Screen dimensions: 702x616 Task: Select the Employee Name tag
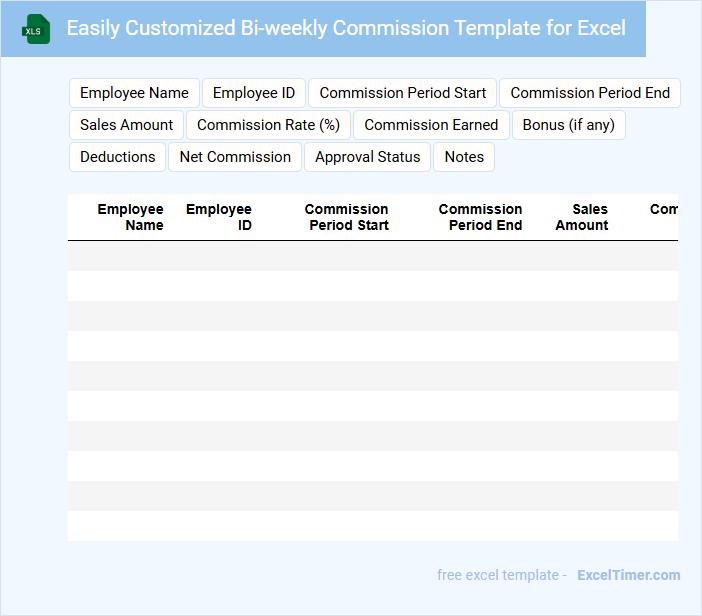coord(134,93)
